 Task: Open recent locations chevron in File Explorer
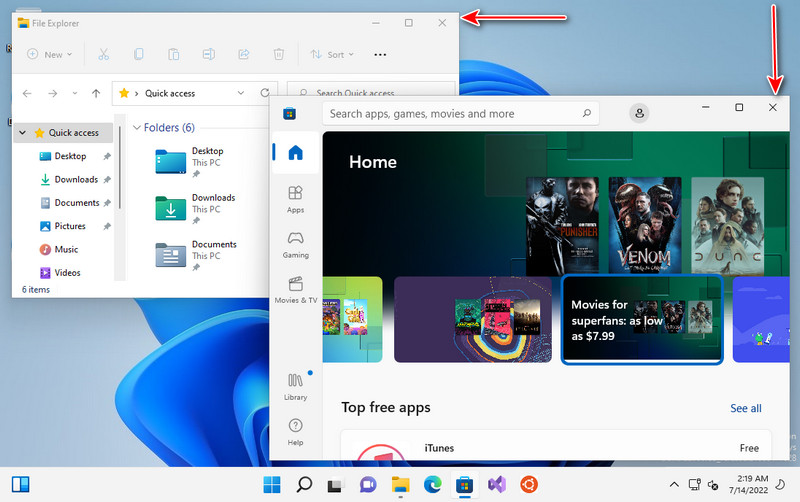75,93
